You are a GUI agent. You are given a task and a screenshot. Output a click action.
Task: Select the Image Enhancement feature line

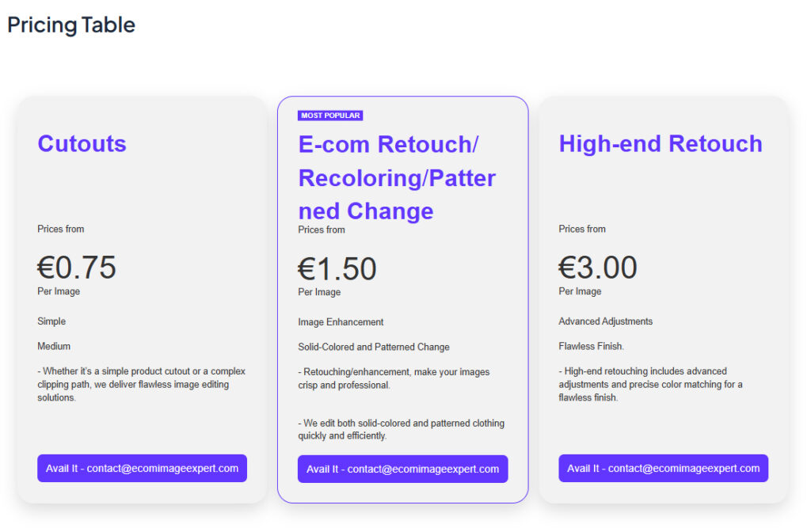(x=341, y=322)
